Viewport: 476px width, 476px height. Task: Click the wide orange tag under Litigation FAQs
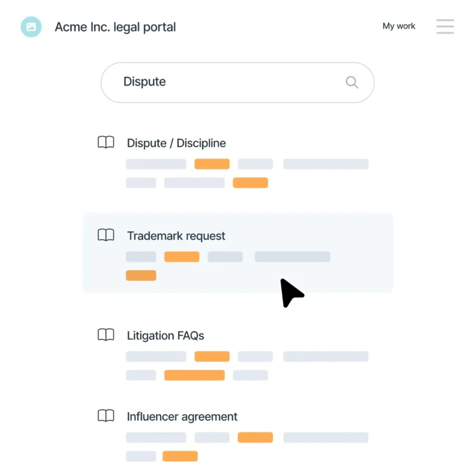coord(194,375)
